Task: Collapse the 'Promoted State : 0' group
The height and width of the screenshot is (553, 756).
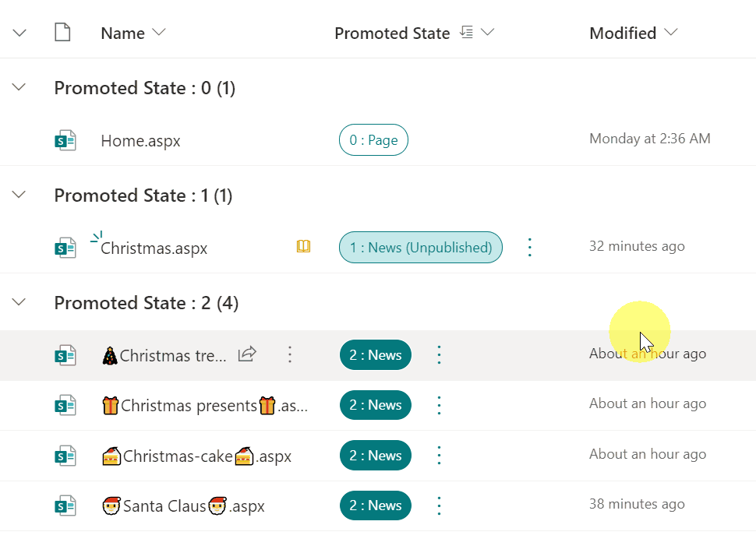Action: pyautogui.click(x=19, y=87)
